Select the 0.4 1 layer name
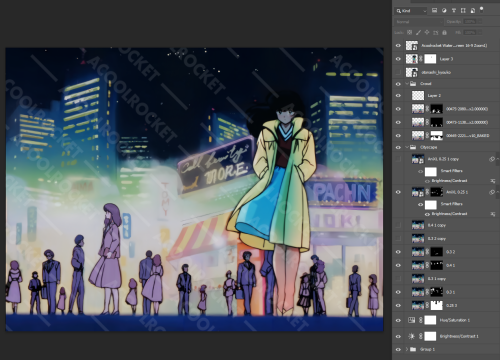Viewport: 500px width, 360px height. click(450, 265)
